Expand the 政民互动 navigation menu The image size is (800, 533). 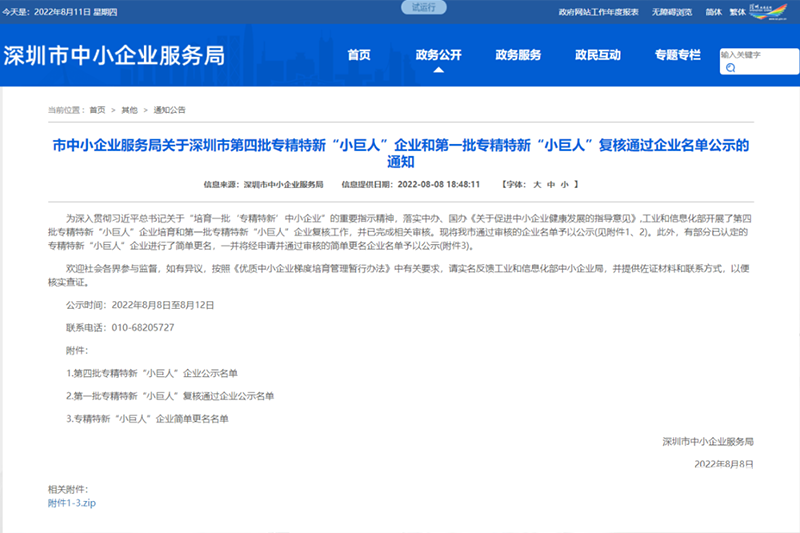coord(598,55)
